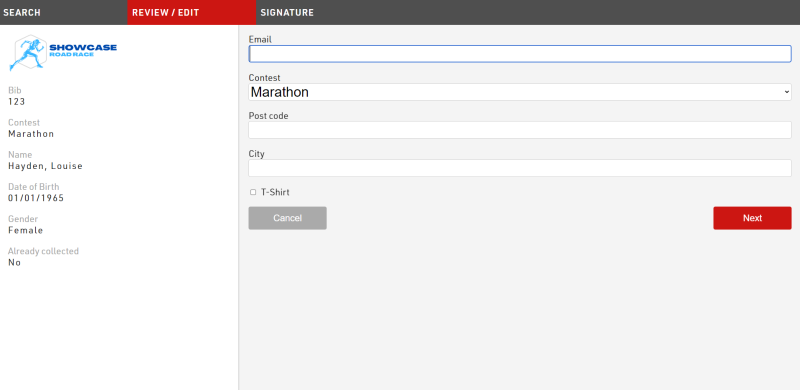
Task: Open the Signature tab
Action: [287, 12]
